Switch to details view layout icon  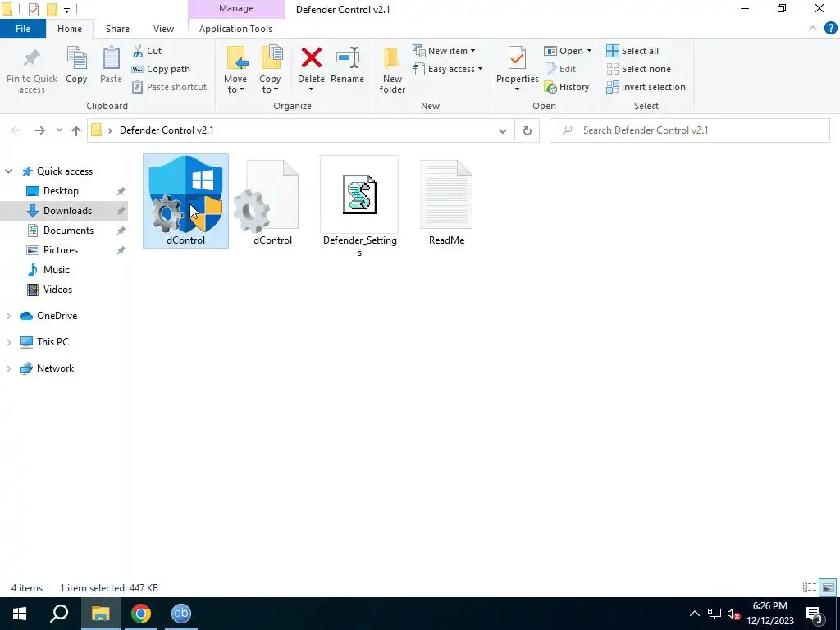coord(810,587)
